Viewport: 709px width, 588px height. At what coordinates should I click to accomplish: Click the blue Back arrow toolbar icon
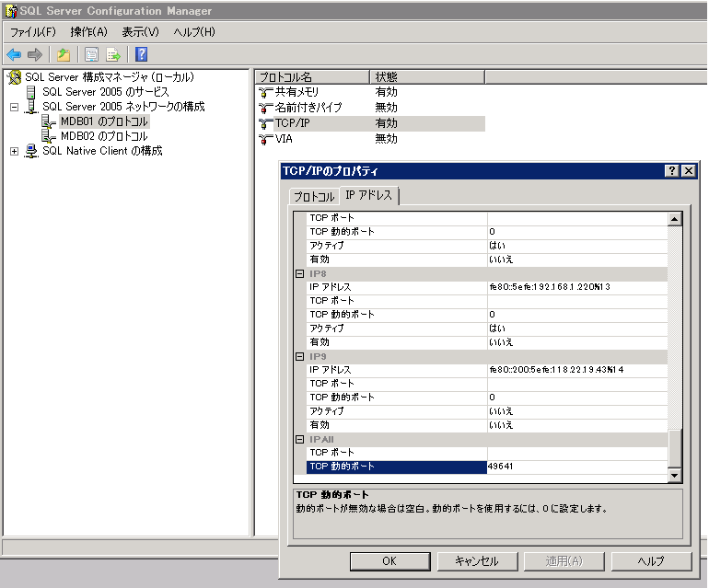coord(14,54)
